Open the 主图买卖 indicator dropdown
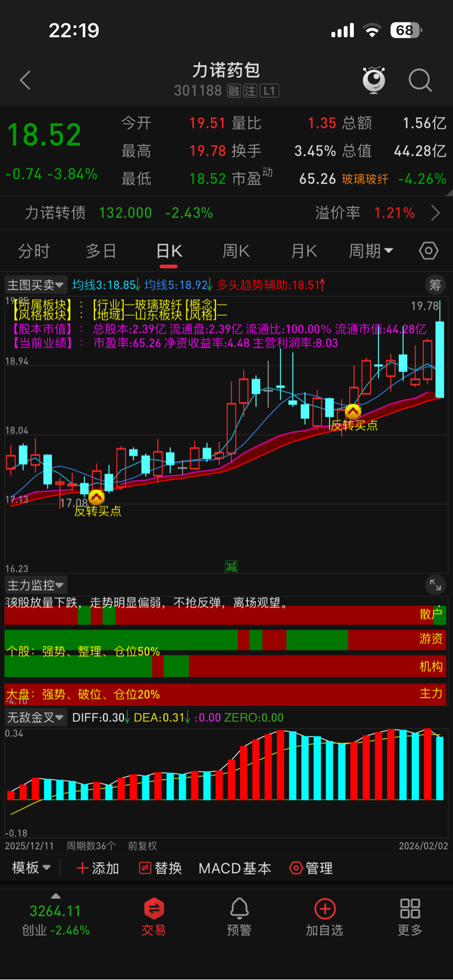The width and height of the screenshot is (453, 980). [x=35, y=285]
